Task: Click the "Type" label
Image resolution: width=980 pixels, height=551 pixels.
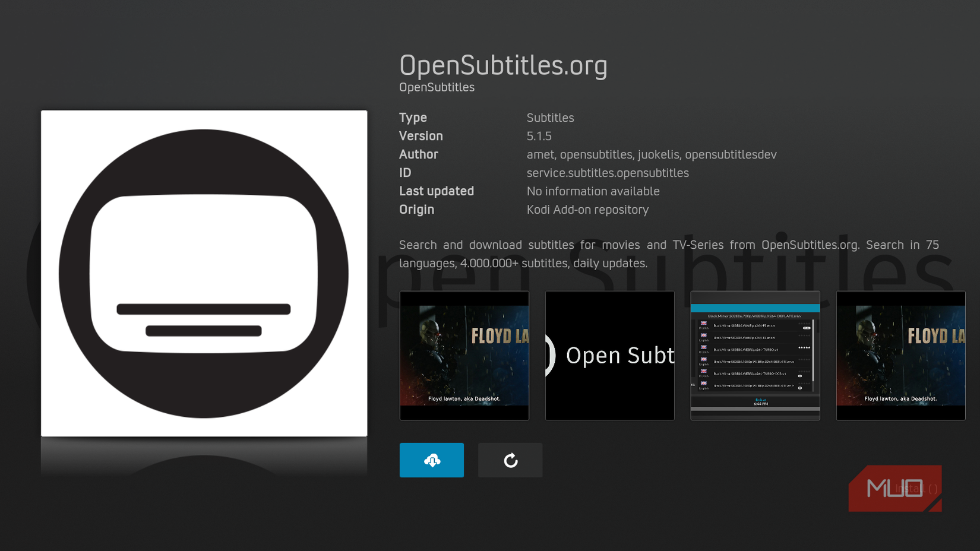Action: click(x=413, y=118)
